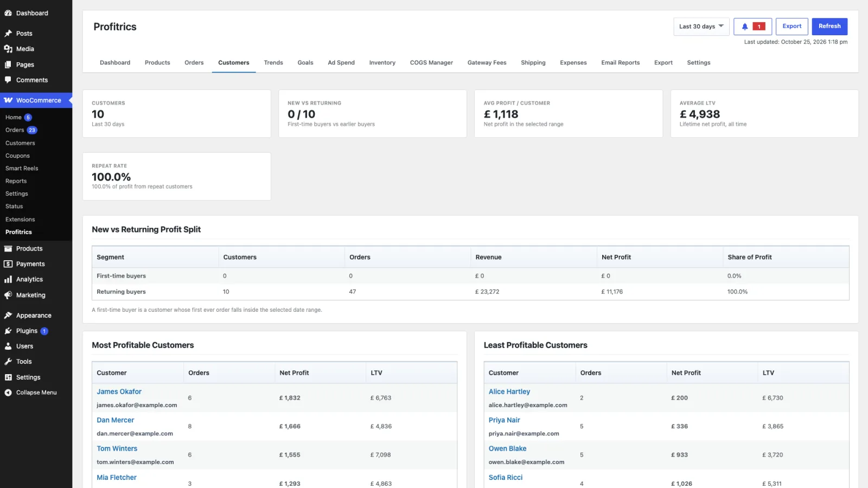
Task: Click the Comments bubble icon
Action: (x=8, y=80)
